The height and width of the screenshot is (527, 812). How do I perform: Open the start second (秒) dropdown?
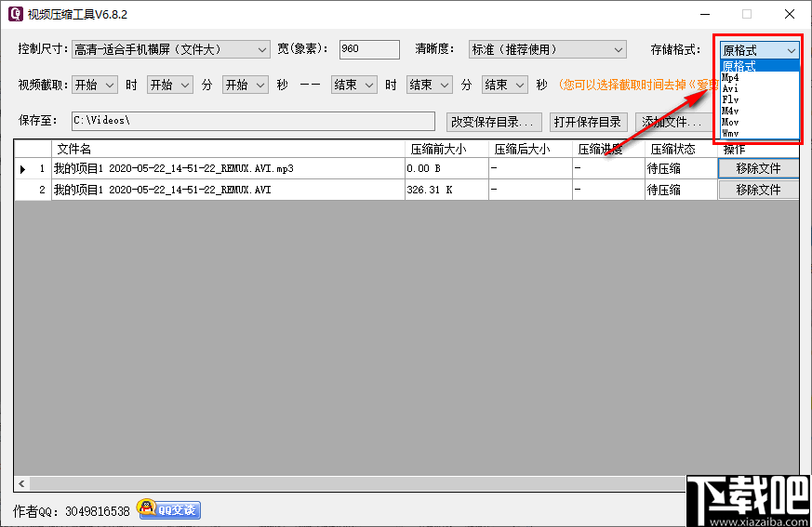point(246,85)
